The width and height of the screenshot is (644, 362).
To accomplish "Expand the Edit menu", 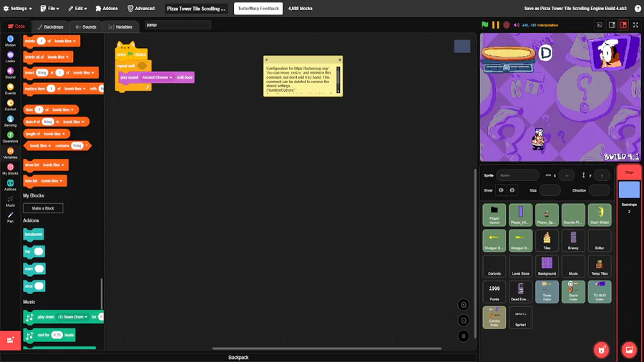I will pyautogui.click(x=77, y=8).
